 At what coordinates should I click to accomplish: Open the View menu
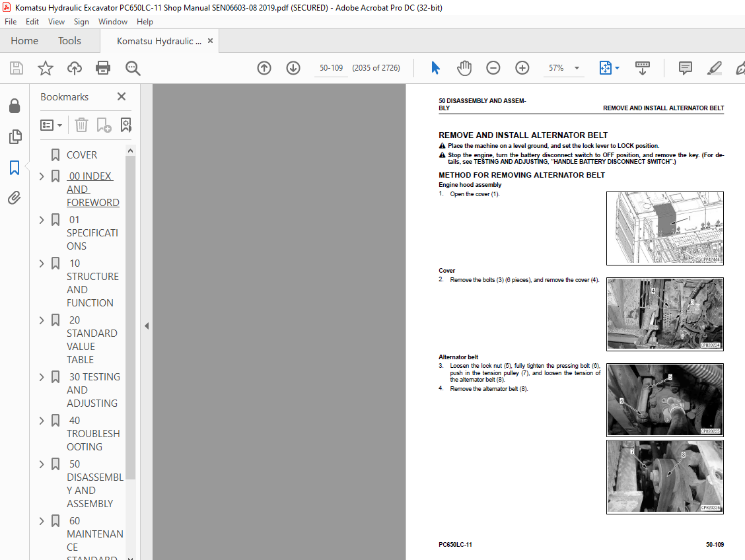[x=57, y=21]
